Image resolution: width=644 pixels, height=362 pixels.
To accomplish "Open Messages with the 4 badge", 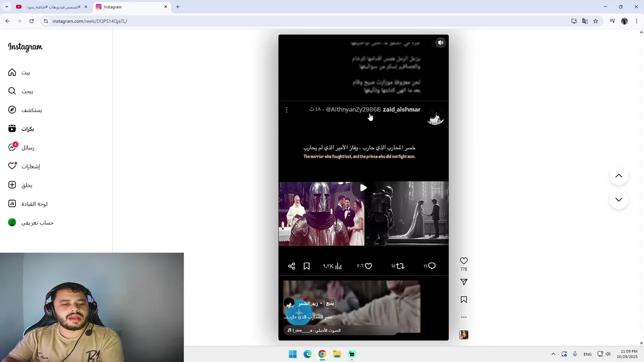I will [x=12, y=147].
